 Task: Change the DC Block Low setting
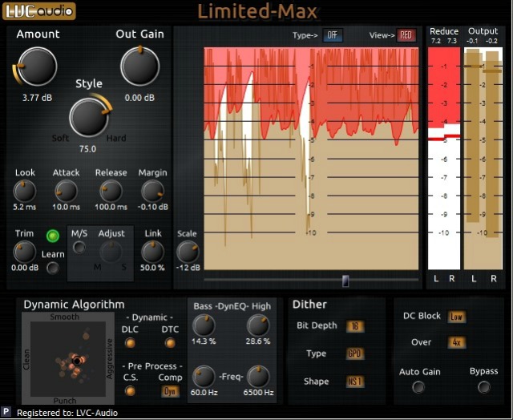(458, 317)
